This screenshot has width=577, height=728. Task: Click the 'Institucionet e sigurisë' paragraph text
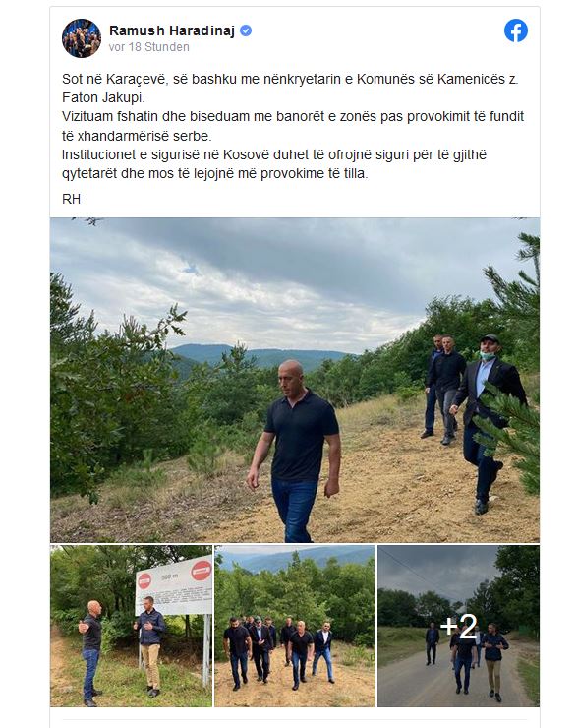274,164
